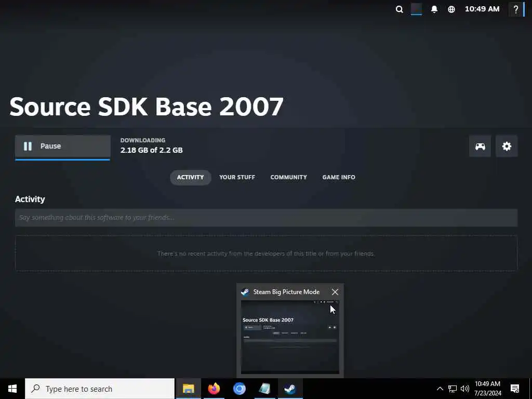
Task: Open the notifications bell icon
Action: [434, 9]
